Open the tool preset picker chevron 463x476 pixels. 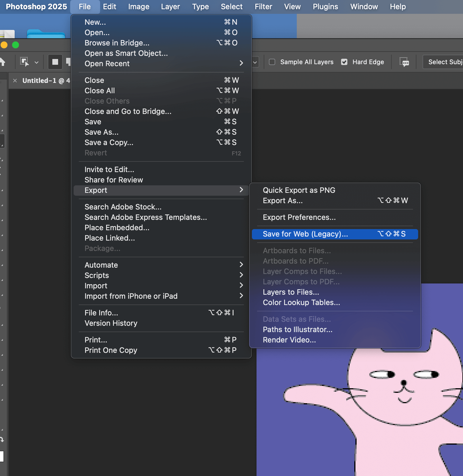37,62
